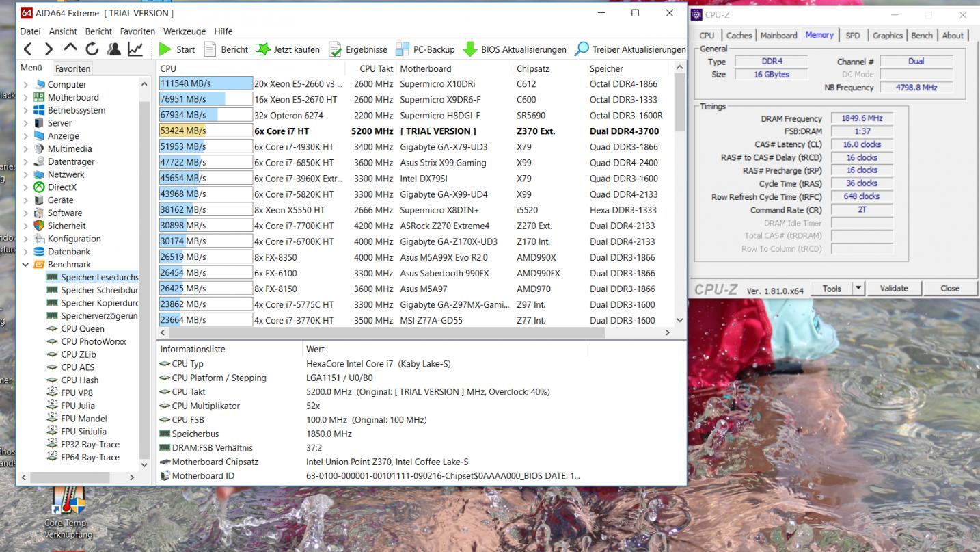Expand the Betriebssystem tree node
This screenshot has height=552, width=980.
(x=26, y=110)
